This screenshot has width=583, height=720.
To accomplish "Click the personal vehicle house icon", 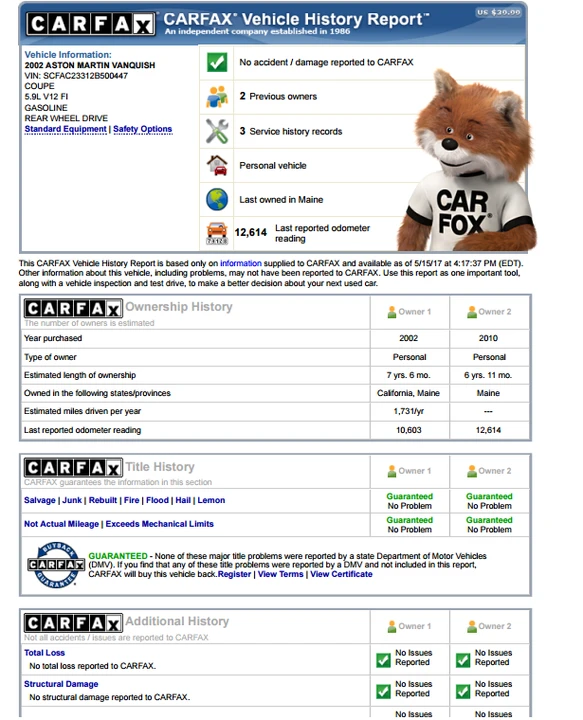I will click(x=217, y=165).
